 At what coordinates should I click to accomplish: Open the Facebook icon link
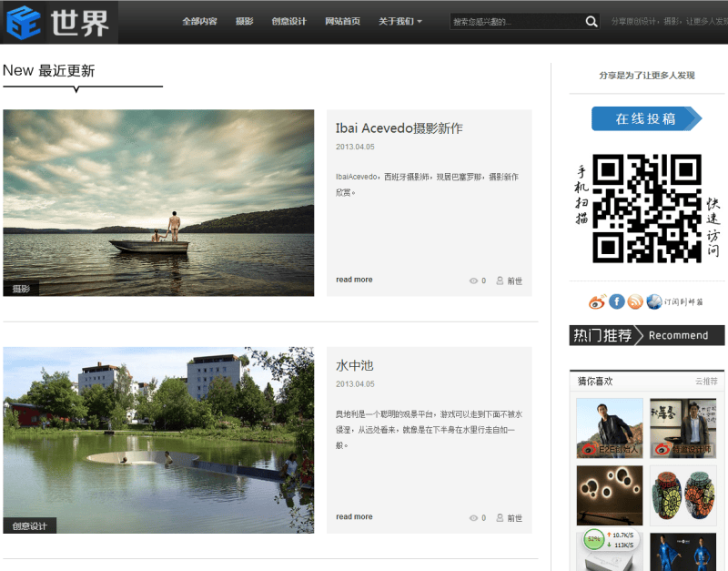(617, 301)
